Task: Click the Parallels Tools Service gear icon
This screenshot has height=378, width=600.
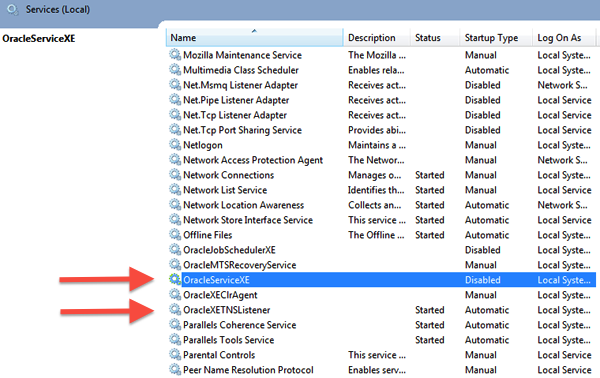Action: click(175, 340)
